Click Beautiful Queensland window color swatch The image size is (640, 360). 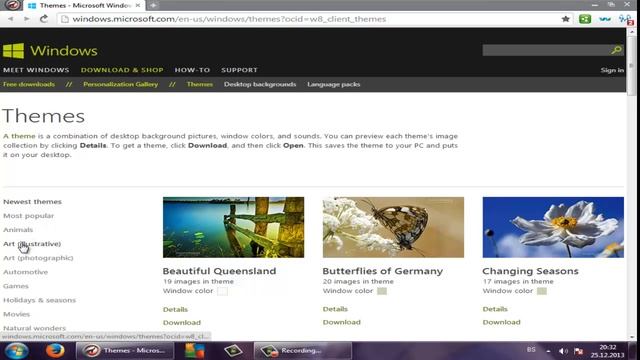tap(222, 291)
